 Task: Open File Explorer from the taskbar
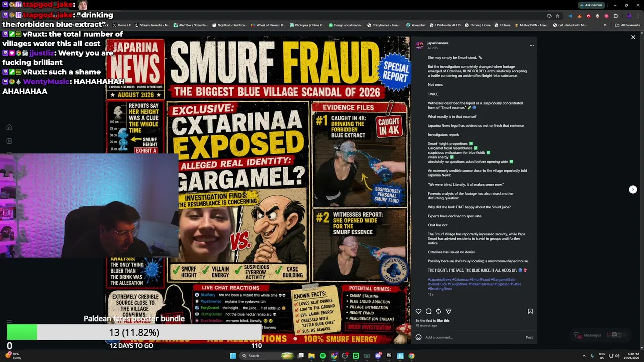[312, 356]
